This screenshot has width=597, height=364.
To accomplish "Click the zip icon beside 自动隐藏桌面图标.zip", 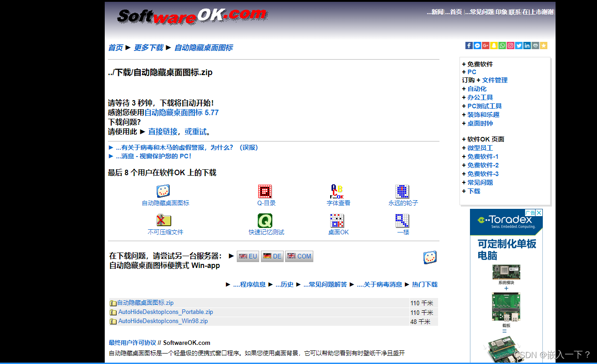I will click(113, 303).
